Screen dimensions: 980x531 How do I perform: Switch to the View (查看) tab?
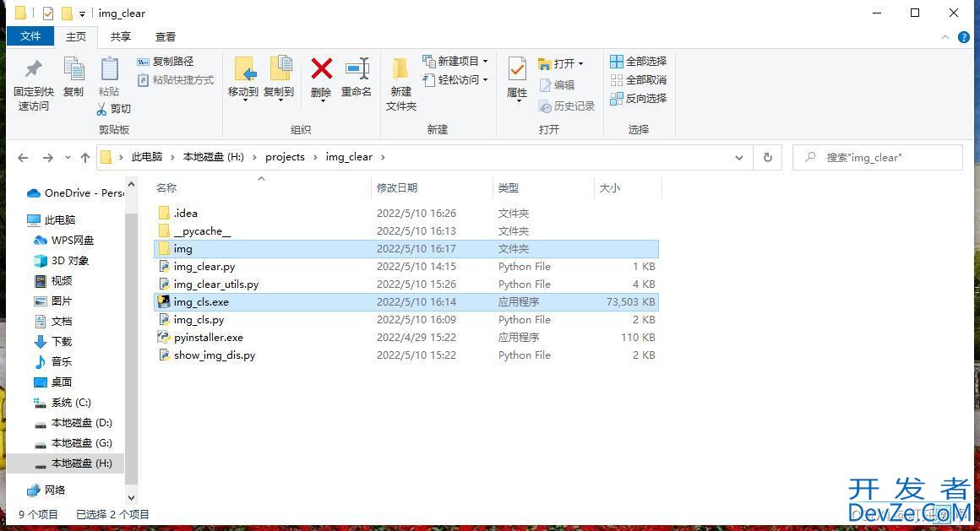[166, 37]
